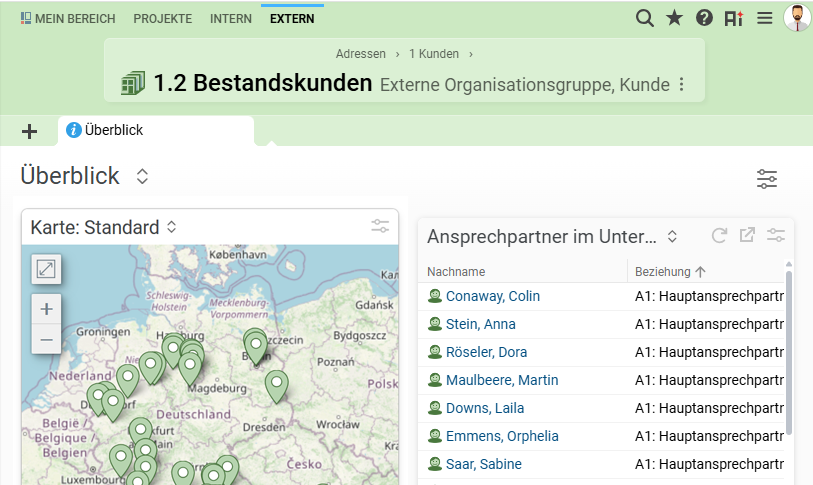Open Überblick page filter settings icon

pyautogui.click(x=766, y=179)
